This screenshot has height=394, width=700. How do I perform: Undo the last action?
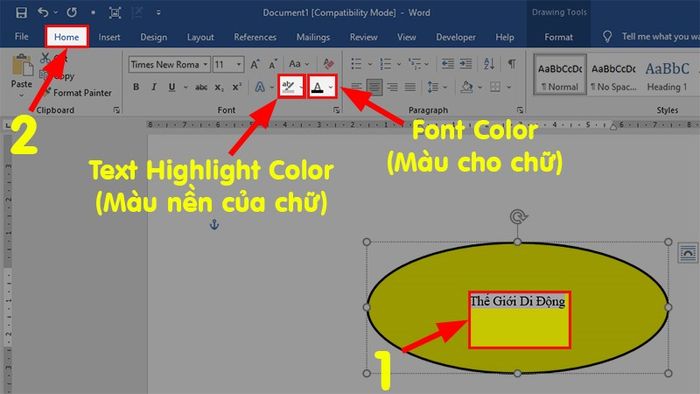tap(43, 12)
